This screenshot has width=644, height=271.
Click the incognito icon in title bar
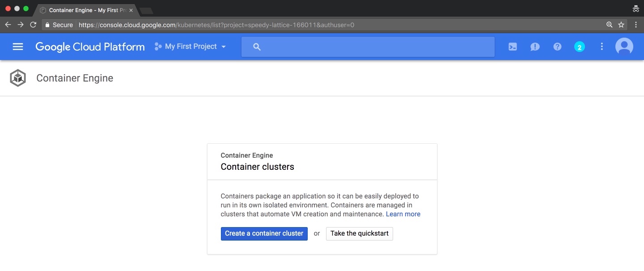[x=636, y=9]
